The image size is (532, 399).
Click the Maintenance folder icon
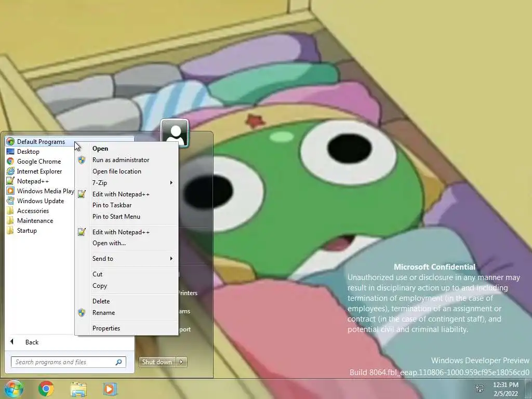click(x=10, y=220)
